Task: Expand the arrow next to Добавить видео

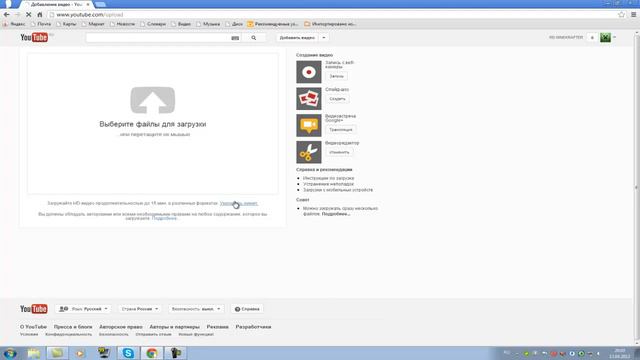Action: [x=324, y=38]
